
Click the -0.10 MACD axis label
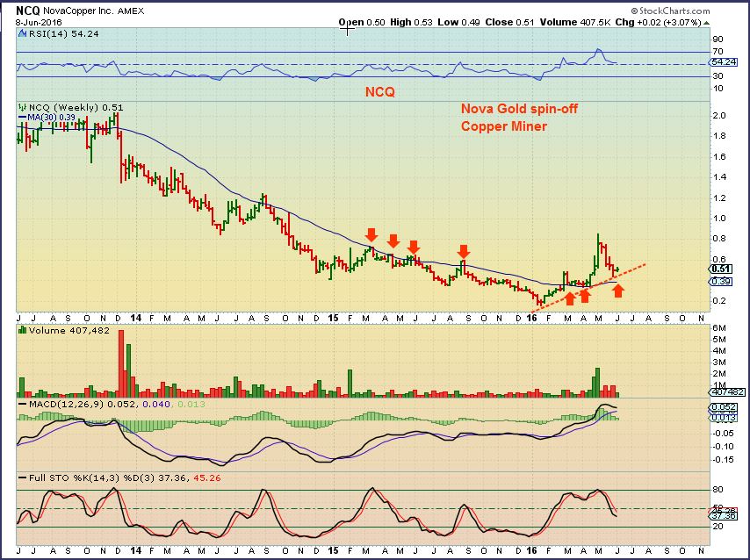[724, 446]
